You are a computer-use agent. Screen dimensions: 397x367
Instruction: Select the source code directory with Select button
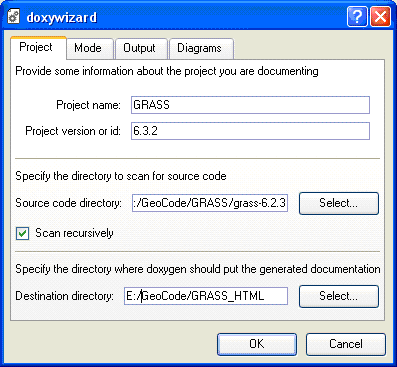tap(339, 203)
